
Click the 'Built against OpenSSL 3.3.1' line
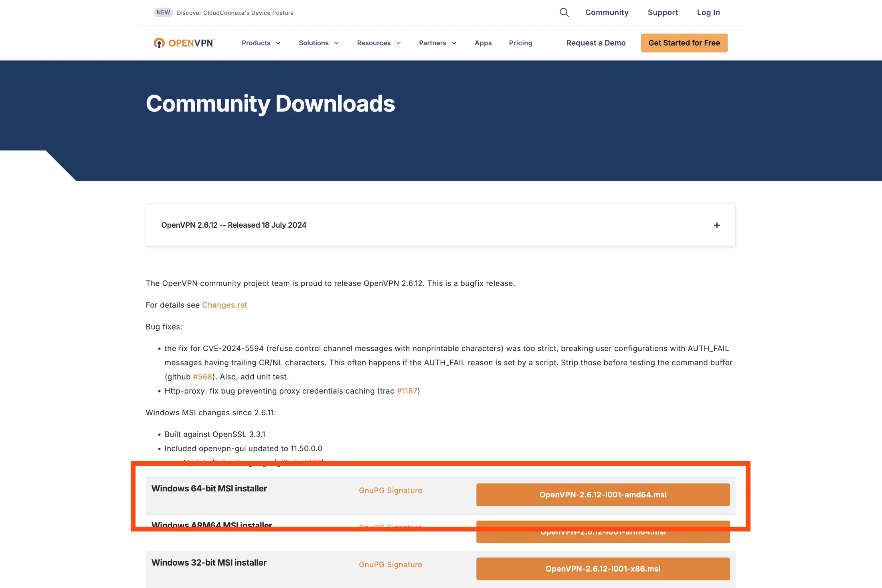(x=215, y=434)
